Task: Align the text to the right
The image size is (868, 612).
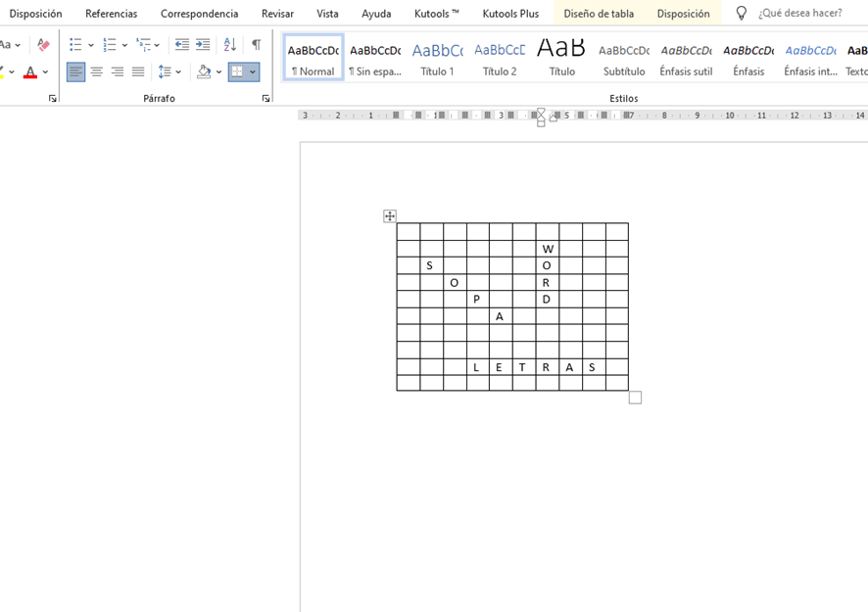Action: coord(118,71)
